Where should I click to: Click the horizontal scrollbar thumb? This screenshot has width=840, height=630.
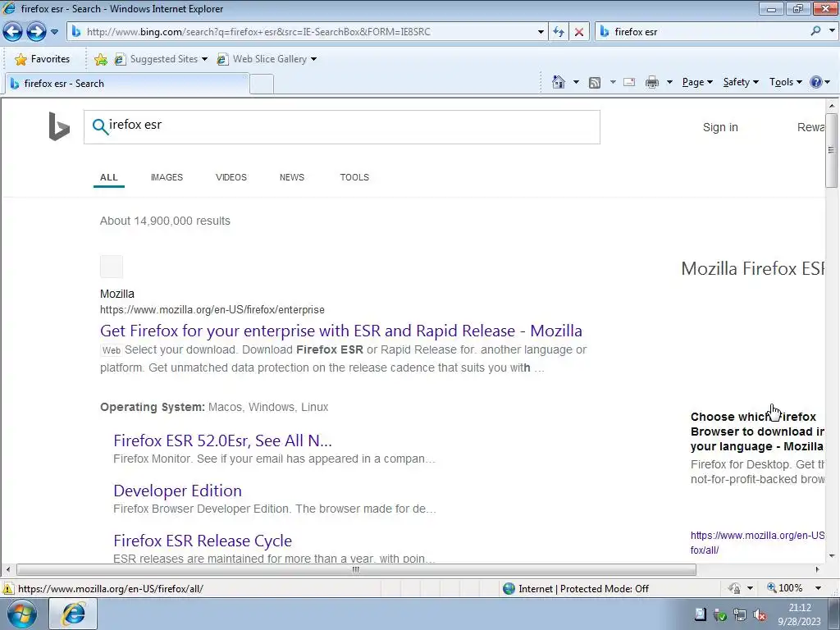pyautogui.click(x=356, y=569)
